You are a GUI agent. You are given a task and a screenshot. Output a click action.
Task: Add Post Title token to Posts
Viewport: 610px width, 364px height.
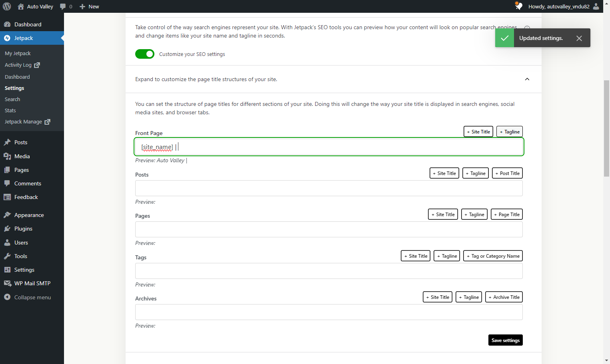pyautogui.click(x=507, y=173)
